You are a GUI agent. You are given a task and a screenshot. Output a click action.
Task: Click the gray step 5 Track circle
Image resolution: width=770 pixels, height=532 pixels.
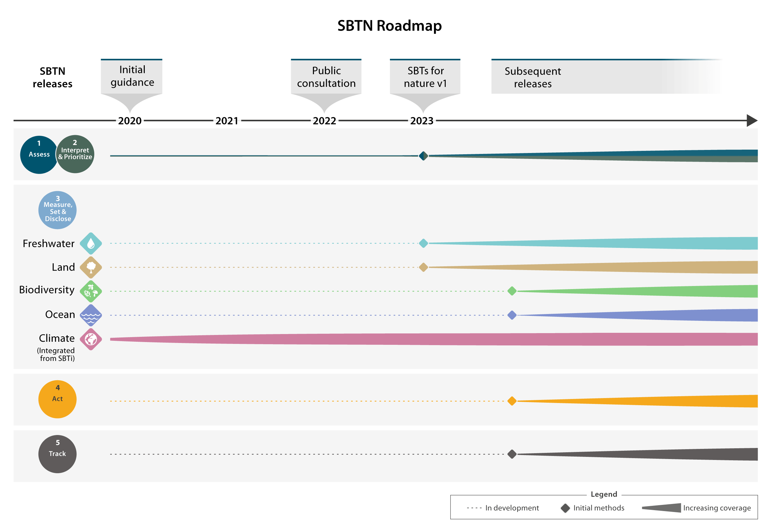[x=57, y=454]
